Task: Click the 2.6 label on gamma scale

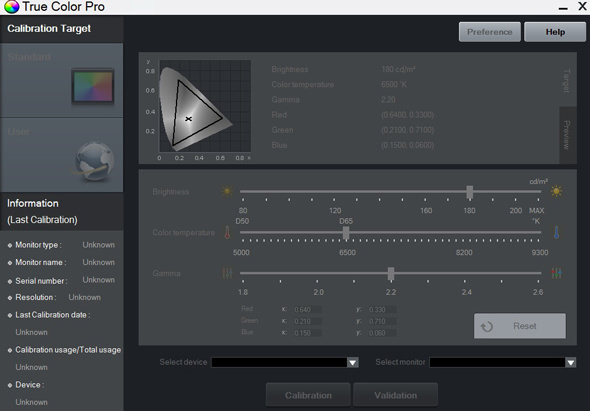Action: pos(538,292)
